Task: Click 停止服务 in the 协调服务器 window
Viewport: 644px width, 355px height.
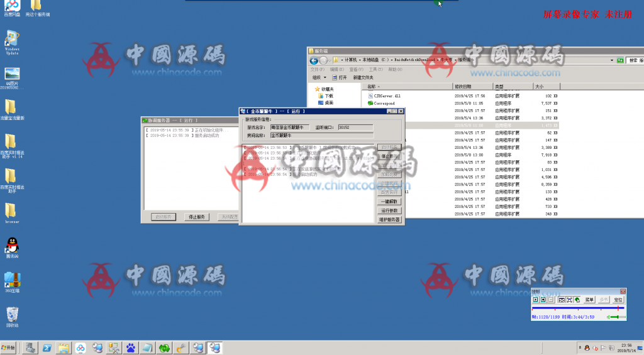Action: pos(197,217)
